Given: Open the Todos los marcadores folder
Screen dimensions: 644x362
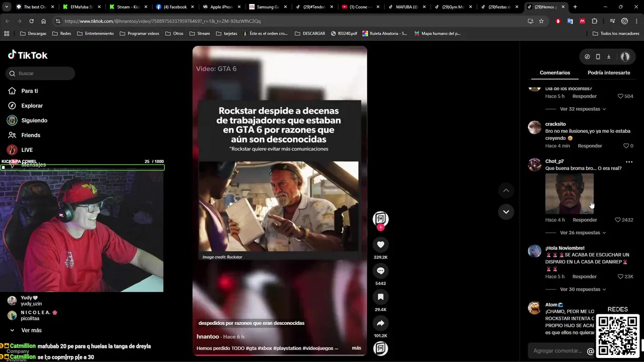Looking at the screenshot, I should click(616, 34).
